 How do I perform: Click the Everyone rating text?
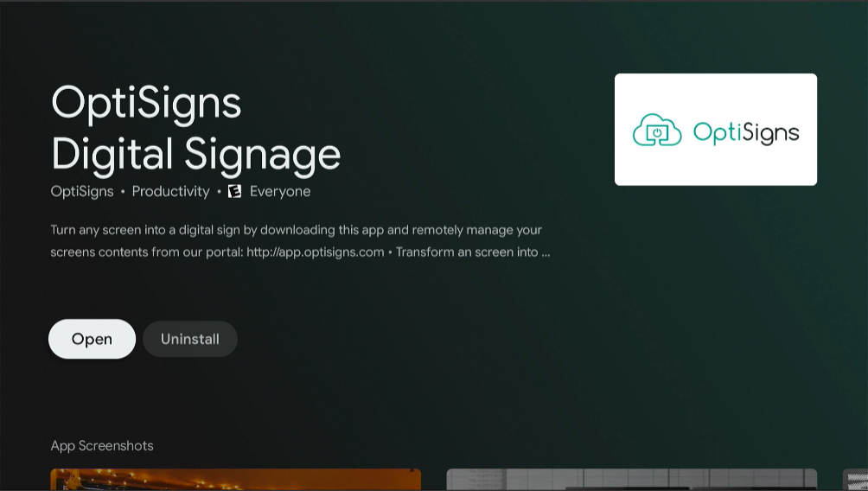tap(280, 191)
